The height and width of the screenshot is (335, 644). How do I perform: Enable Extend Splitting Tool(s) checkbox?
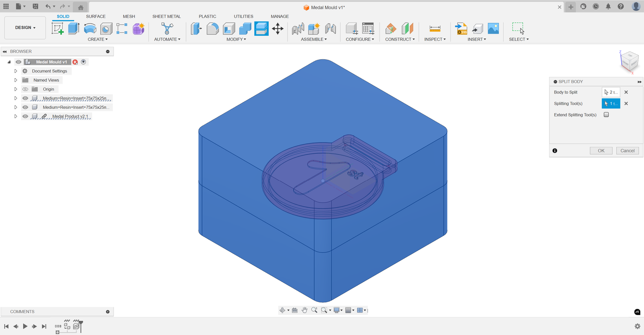pyautogui.click(x=606, y=115)
